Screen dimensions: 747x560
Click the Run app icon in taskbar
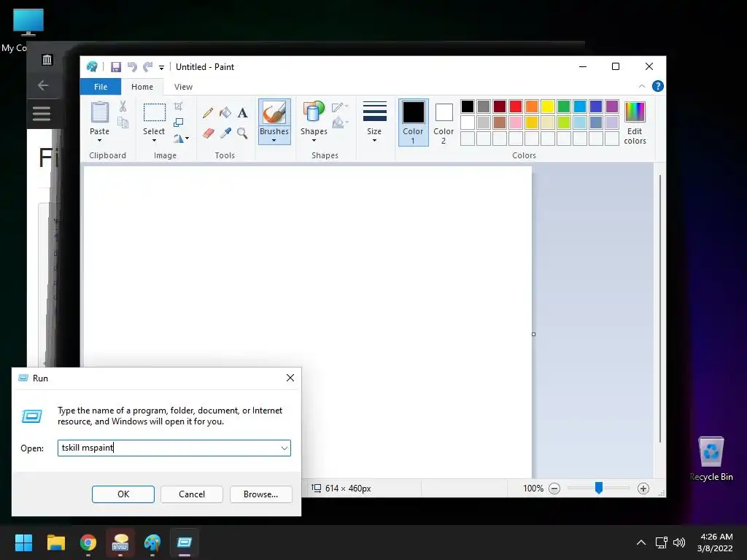click(185, 542)
